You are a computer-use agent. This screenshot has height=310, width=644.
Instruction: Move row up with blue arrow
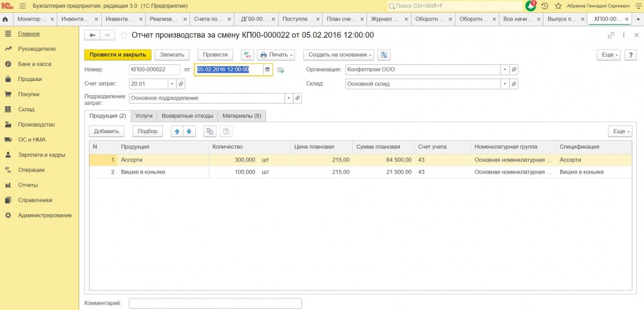(x=177, y=131)
